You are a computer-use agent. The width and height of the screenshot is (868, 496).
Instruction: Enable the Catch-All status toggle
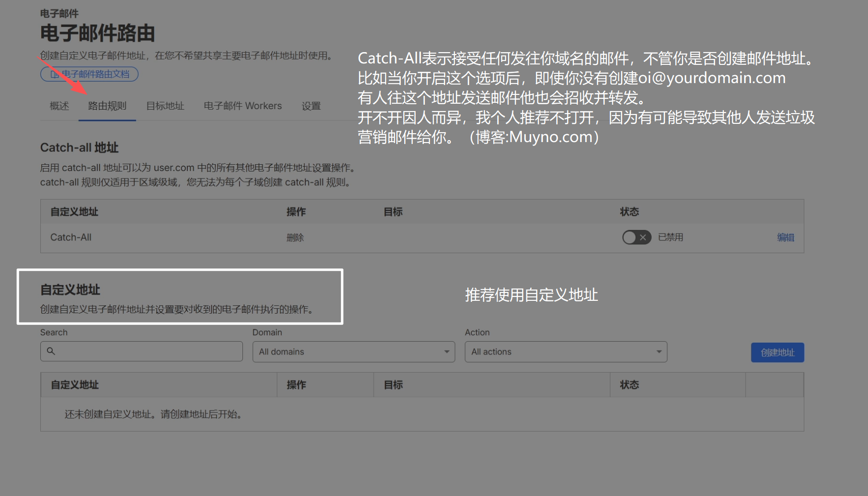[x=636, y=237]
